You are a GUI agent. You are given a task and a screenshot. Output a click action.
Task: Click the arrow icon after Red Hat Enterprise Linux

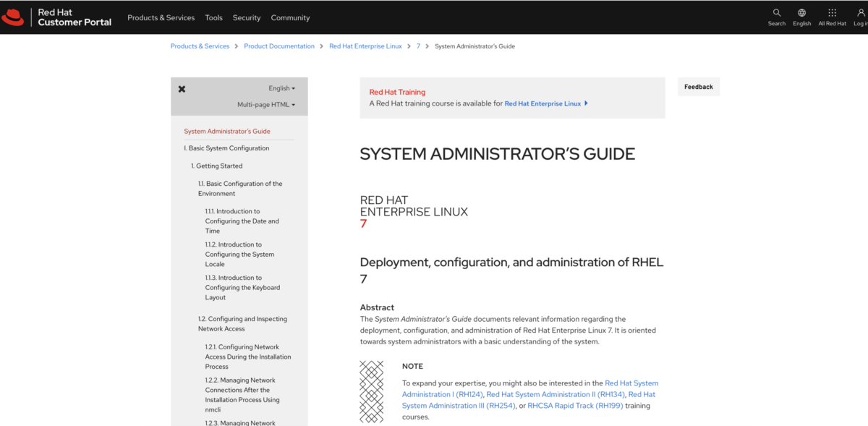point(586,103)
